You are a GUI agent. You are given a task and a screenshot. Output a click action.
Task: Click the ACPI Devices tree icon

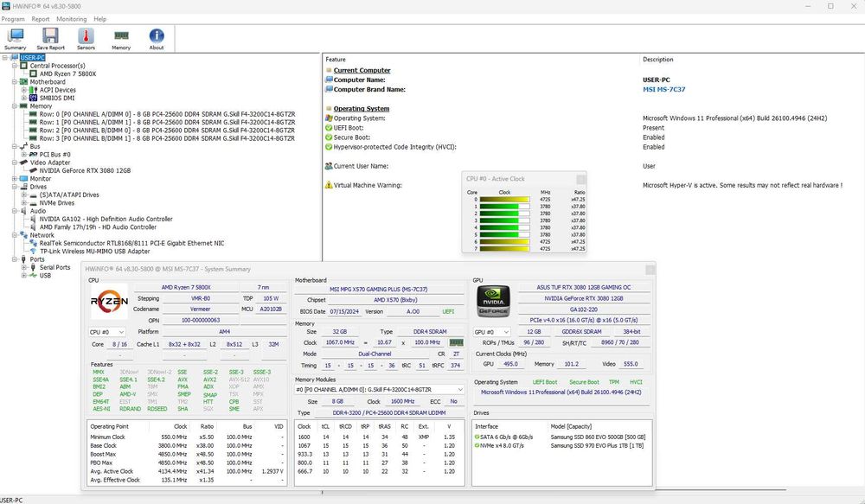[x=33, y=90]
